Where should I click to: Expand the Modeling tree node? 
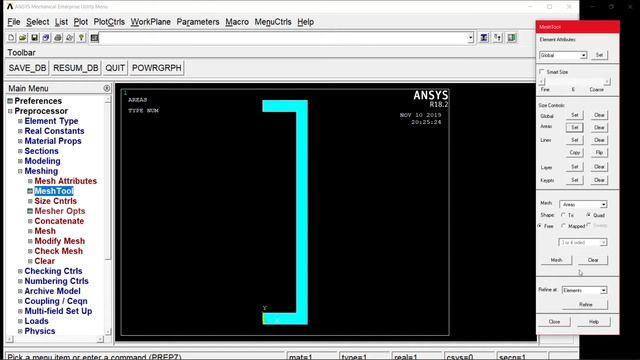pyautogui.click(x=20, y=161)
